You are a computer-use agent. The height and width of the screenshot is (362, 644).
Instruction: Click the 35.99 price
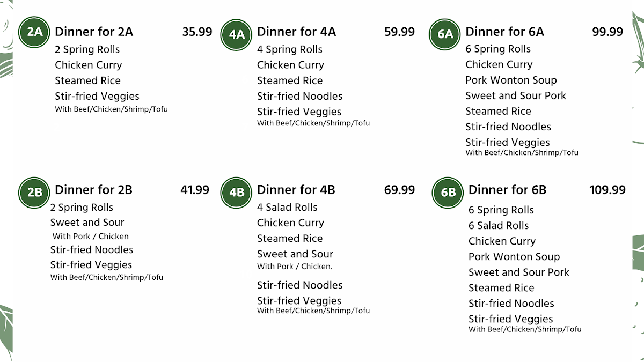point(197,32)
